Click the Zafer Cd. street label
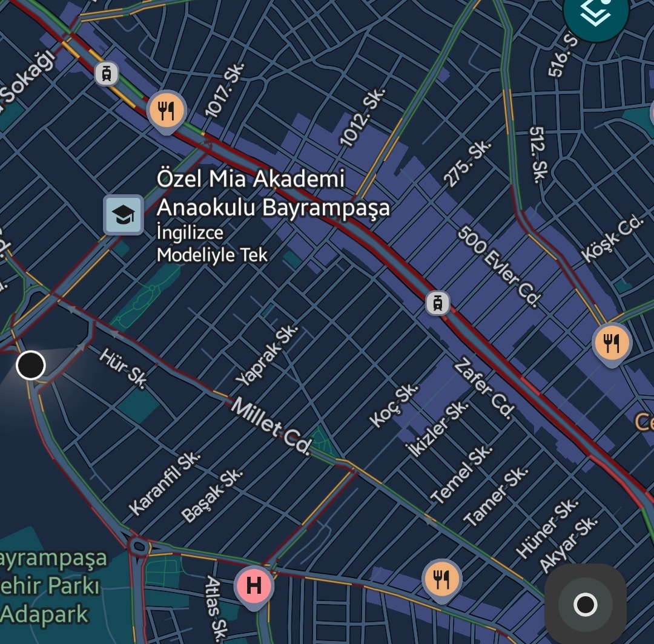Image resolution: width=654 pixels, height=644 pixels. 484,389
